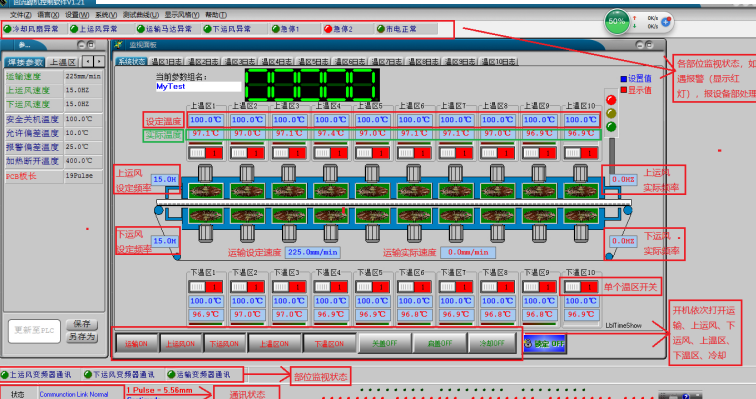Open the 设置 menu
756x399 pixels.
coord(77,15)
